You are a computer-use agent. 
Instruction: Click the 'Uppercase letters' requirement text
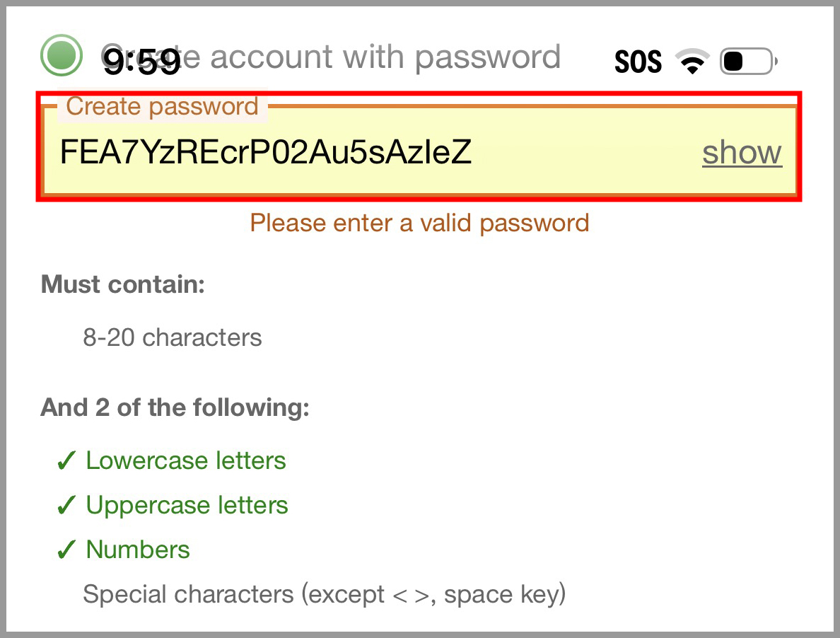coord(187,506)
